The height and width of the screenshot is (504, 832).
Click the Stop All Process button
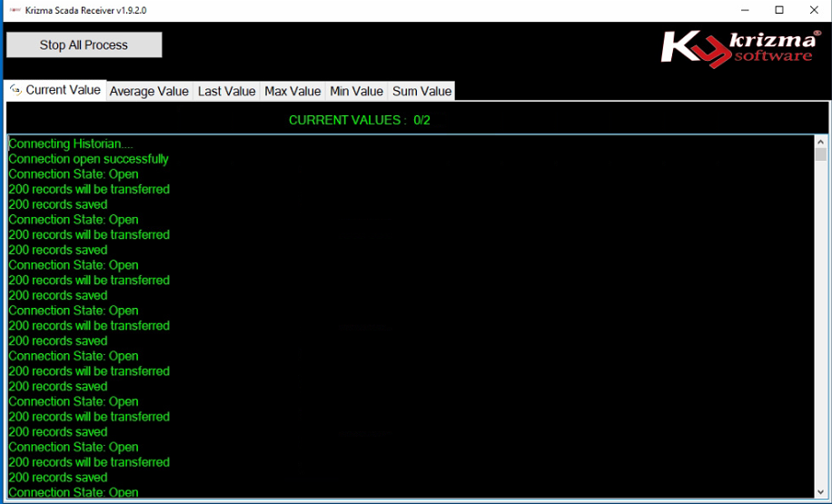tap(84, 45)
